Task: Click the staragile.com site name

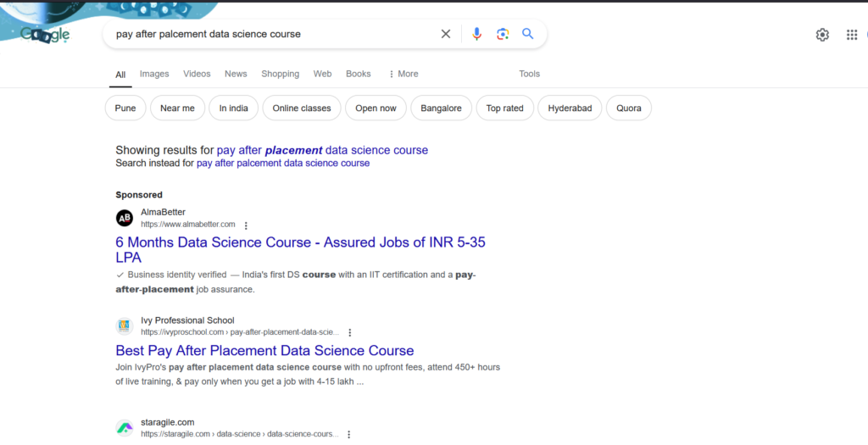Action: pyautogui.click(x=168, y=422)
